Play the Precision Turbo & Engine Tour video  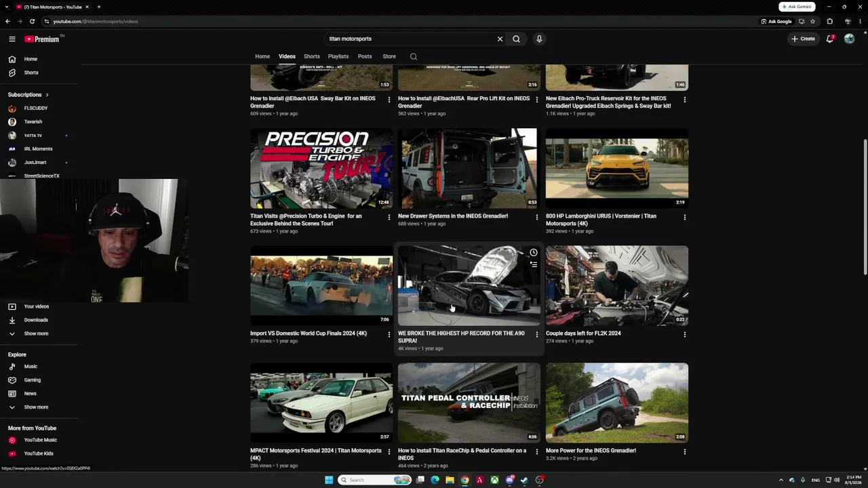pyautogui.click(x=321, y=169)
